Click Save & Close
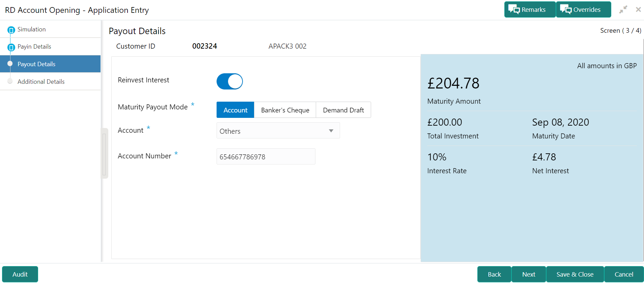Viewport: 644px width, 283px height. tap(575, 274)
